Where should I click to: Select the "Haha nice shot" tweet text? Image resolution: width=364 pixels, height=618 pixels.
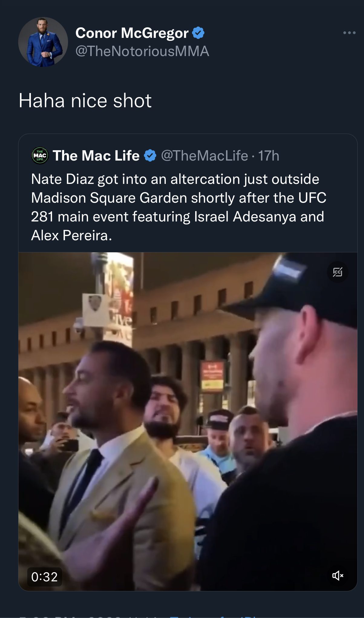tap(85, 100)
